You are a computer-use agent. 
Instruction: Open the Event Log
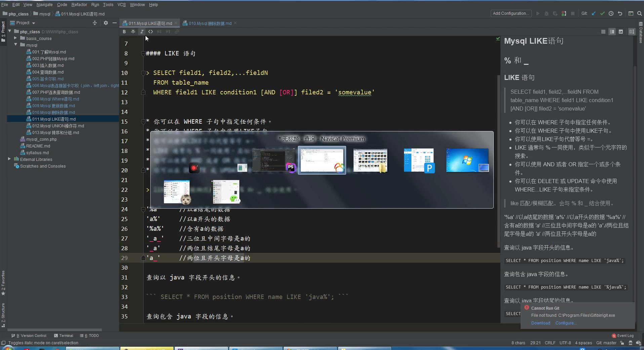[623, 336]
